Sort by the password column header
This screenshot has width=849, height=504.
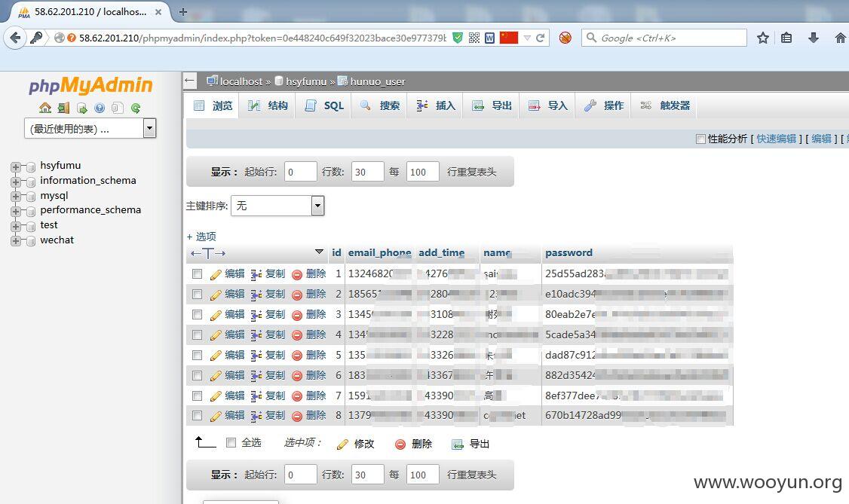pyautogui.click(x=569, y=252)
